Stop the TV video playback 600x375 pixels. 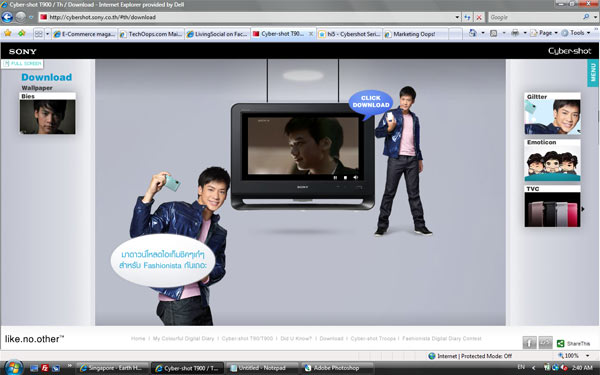pyautogui.click(x=345, y=178)
